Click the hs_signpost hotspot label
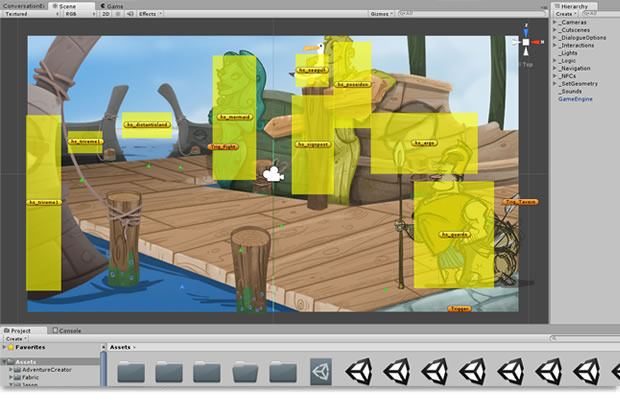The height and width of the screenshot is (400, 620). tap(312, 144)
